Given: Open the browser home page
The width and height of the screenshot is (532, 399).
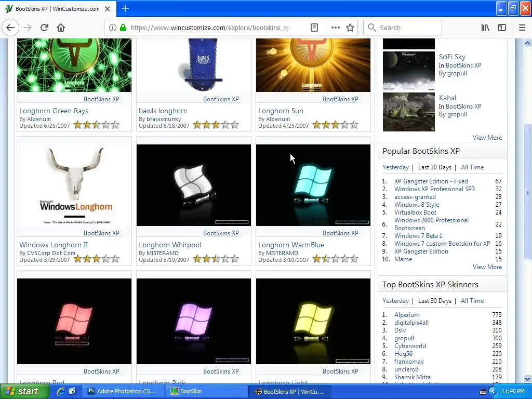Looking at the screenshot, I should pos(61,28).
